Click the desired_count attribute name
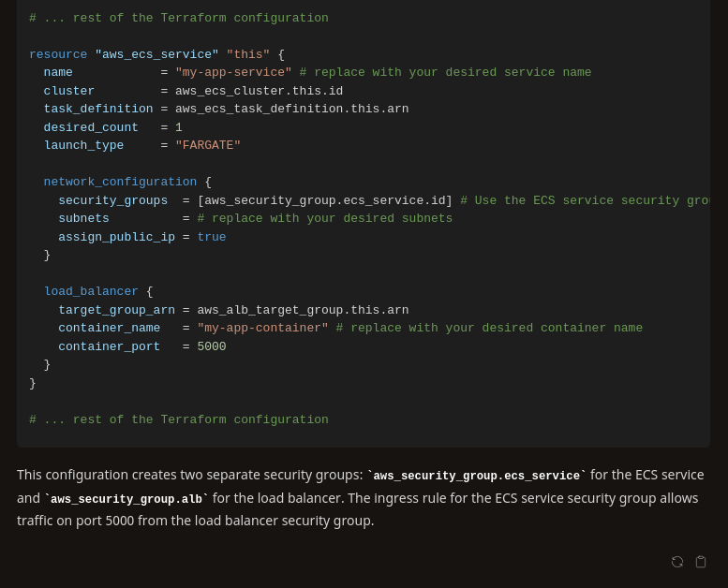Screen dimensions: 728x588 pos(91,127)
